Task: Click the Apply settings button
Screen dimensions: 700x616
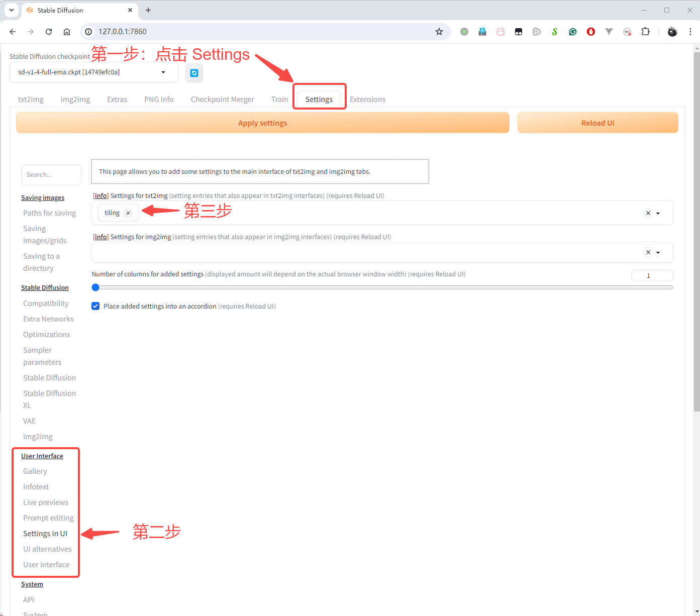Action: point(263,123)
